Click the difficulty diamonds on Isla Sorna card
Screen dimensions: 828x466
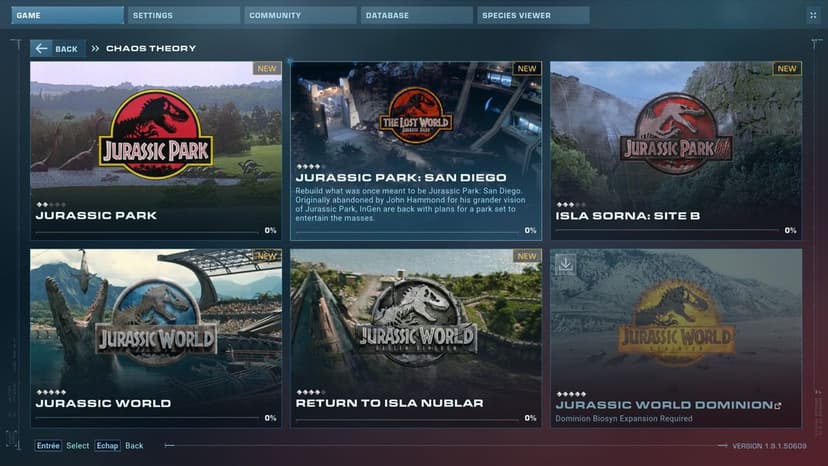[x=571, y=204]
